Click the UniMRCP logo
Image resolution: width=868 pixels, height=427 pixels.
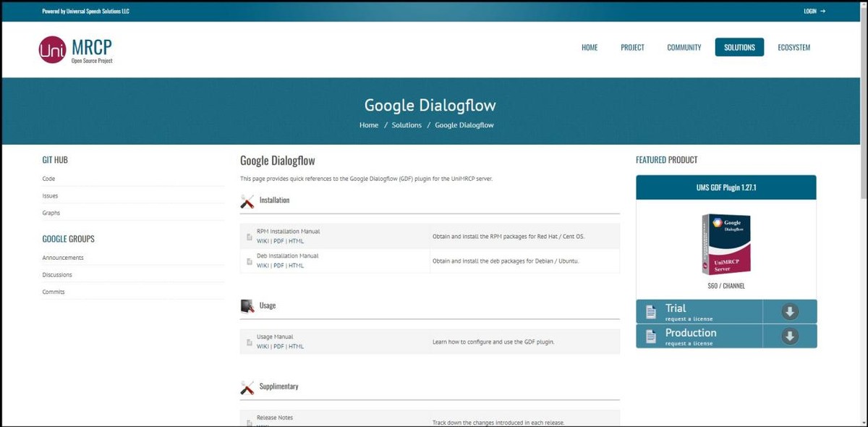[x=76, y=49]
